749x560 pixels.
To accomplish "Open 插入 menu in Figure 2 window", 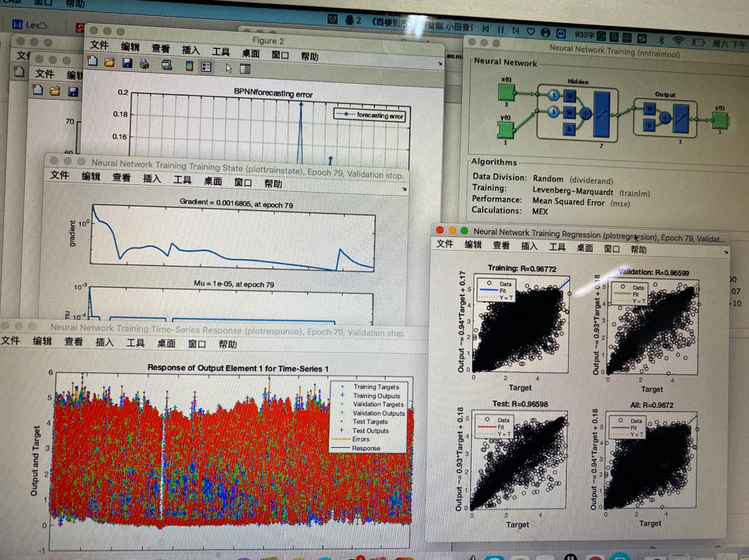I will [191, 50].
